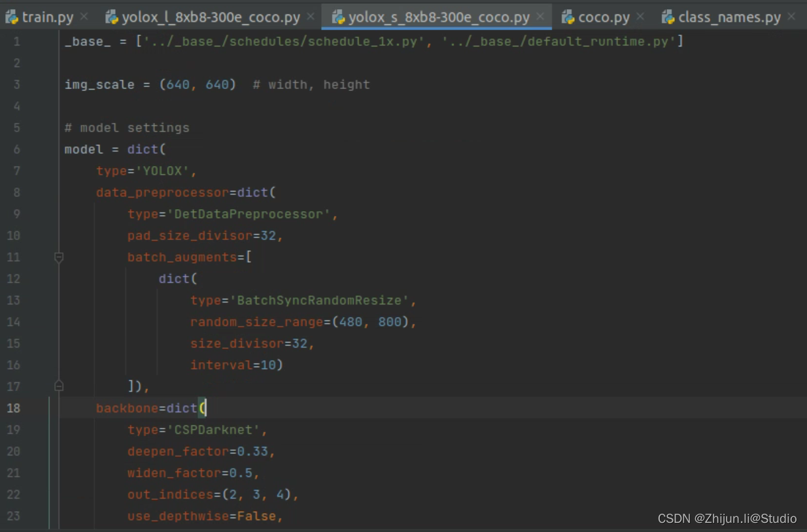This screenshot has width=807, height=532.
Task: Click the img_scale variable on line 3
Action: tap(99, 85)
